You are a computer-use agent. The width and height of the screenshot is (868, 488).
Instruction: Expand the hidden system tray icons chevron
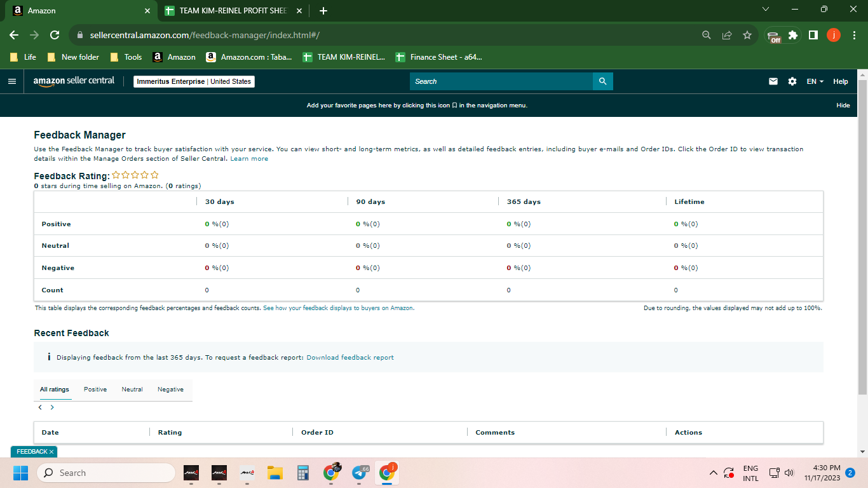[714, 473]
